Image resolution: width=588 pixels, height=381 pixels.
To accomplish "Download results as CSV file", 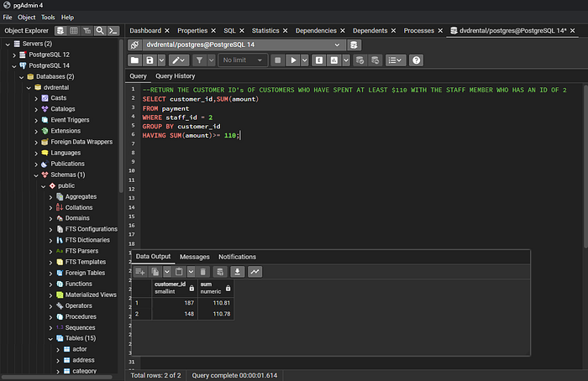I will click(237, 272).
